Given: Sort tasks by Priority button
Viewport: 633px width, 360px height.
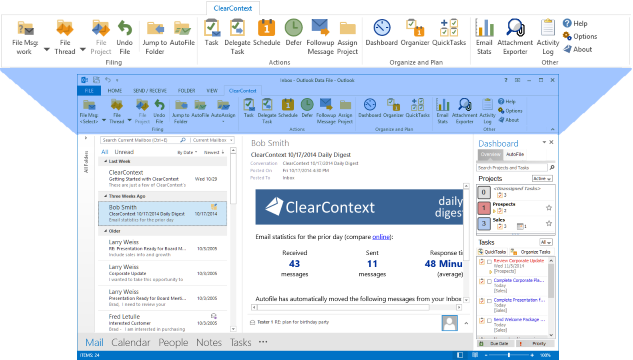Looking at the screenshot, I should (535, 343).
